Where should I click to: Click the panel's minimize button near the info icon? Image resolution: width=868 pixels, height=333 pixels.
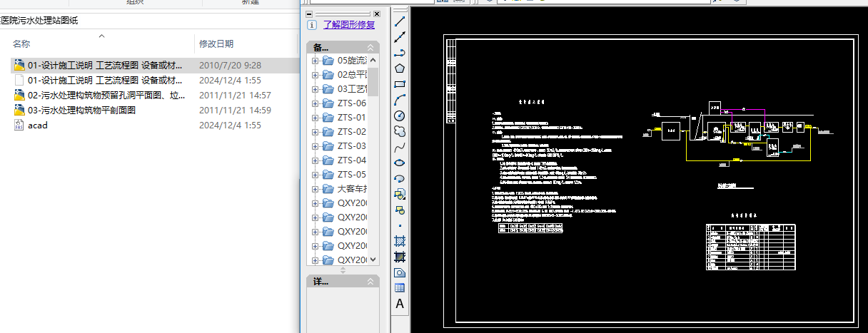tap(309, 14)
